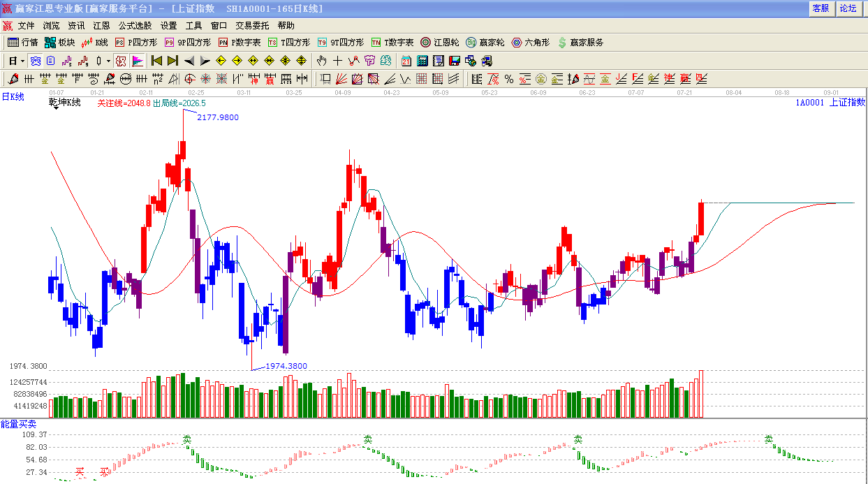Open the candlestick style dropdown arrow

coord(108,61)
